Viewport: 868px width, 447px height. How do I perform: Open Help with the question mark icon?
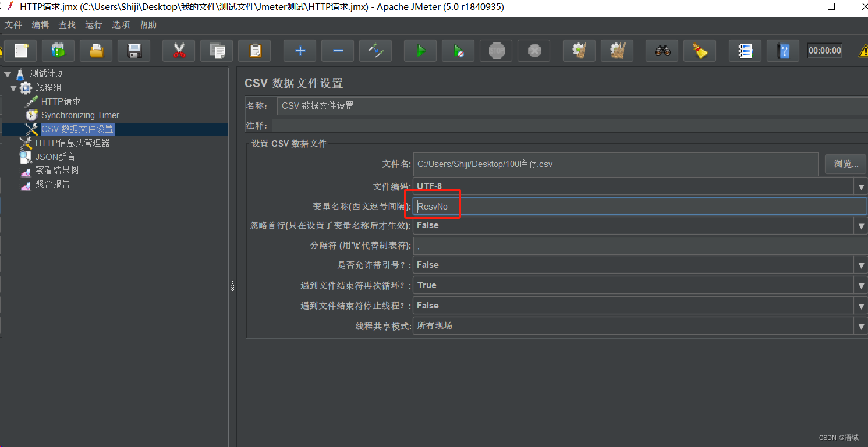783,51
